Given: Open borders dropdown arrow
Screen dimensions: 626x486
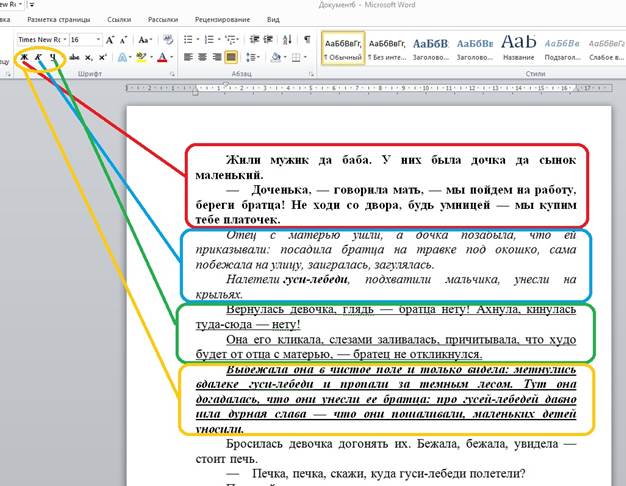Looking at the screenshot, I should (x=305, y=58).
